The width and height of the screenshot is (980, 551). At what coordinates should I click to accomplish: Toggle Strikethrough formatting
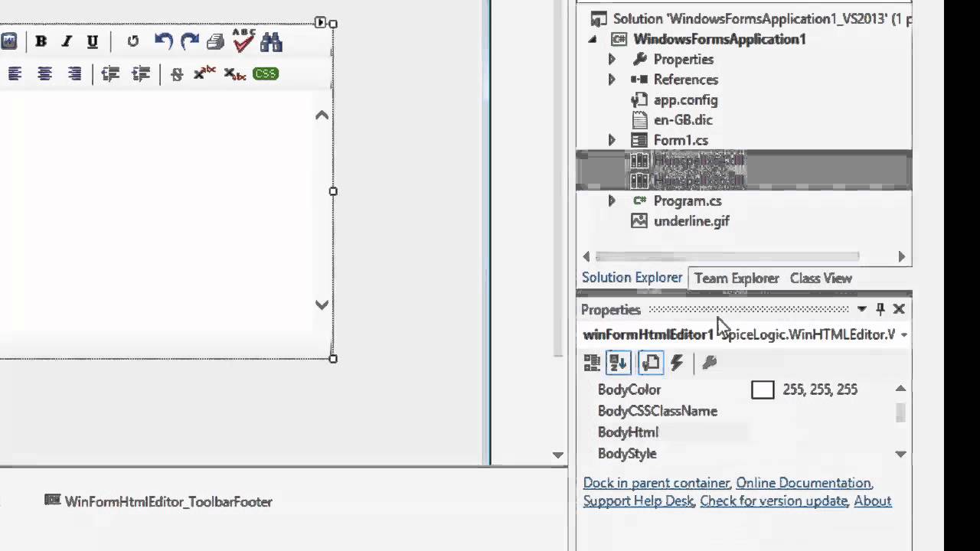point(177,74)
